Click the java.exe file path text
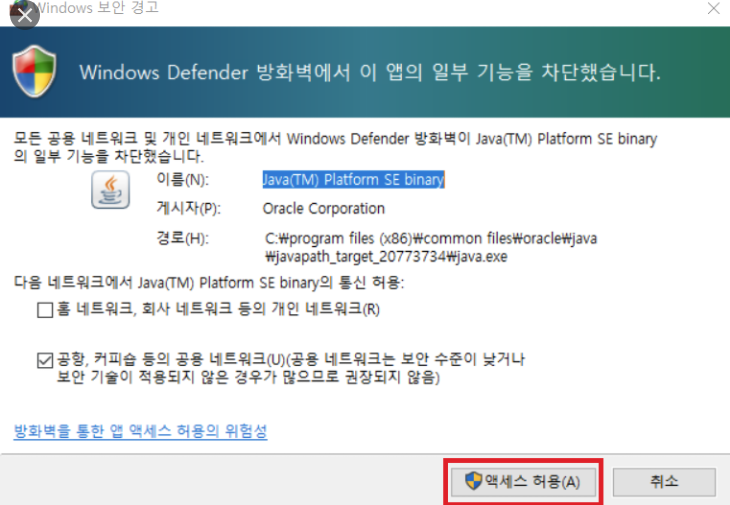730x505 pixels. pyautogui.click(x=431, y=247)
